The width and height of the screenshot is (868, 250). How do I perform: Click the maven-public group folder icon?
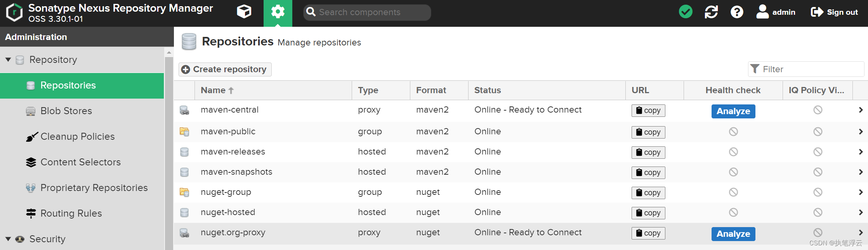184,132
